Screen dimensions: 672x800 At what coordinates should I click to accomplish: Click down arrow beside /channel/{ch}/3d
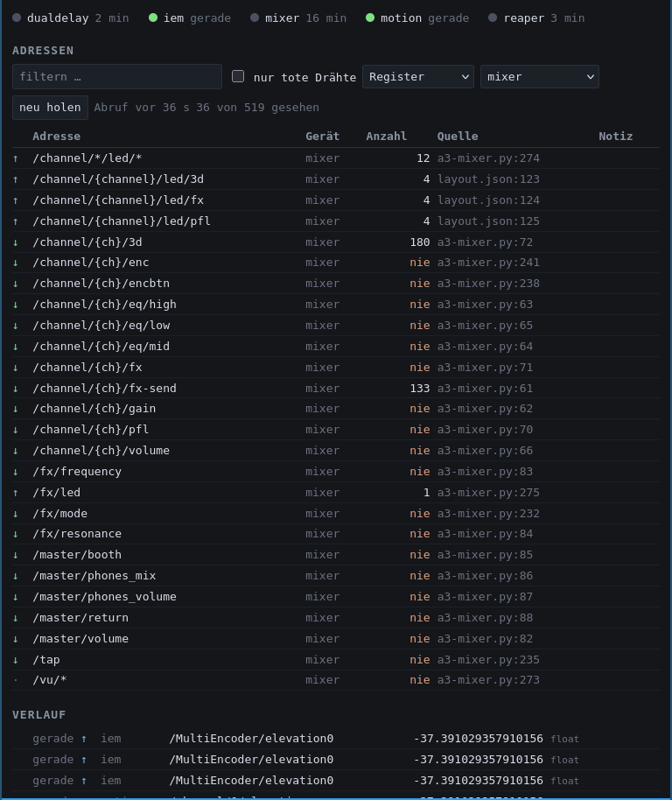click(15, 242)
